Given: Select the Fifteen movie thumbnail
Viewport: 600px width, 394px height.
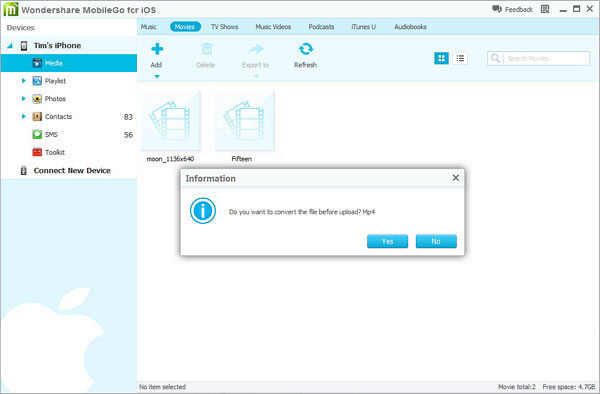Looking at the screenshot, I should (245, 120).
